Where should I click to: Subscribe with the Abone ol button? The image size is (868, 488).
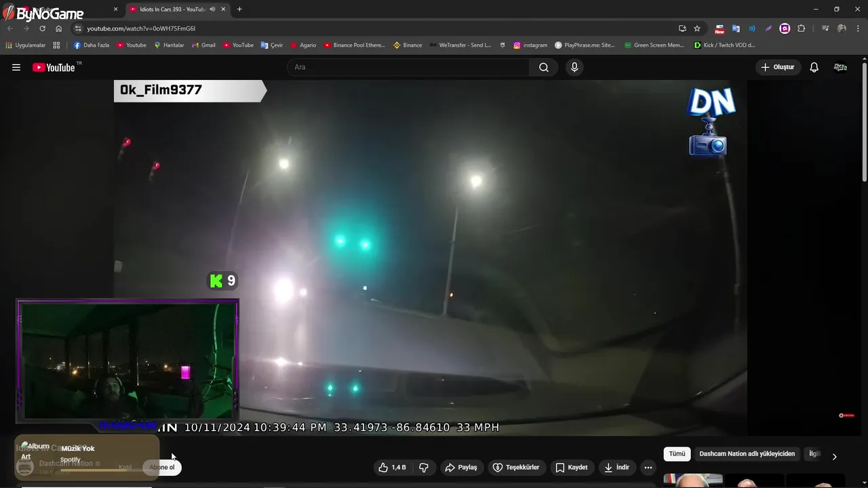pos(162,467)
